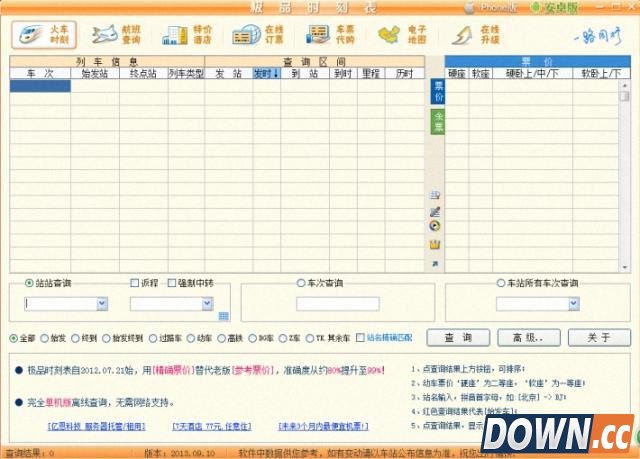Screen dimensions: 640x459
Task: Click the round media player icon in sidebar
Action: point(435,226)
